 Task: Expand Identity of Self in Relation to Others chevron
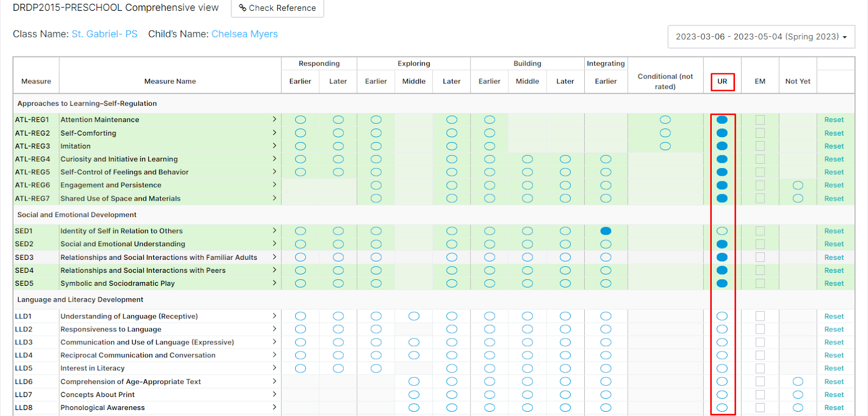pos(274,231)
